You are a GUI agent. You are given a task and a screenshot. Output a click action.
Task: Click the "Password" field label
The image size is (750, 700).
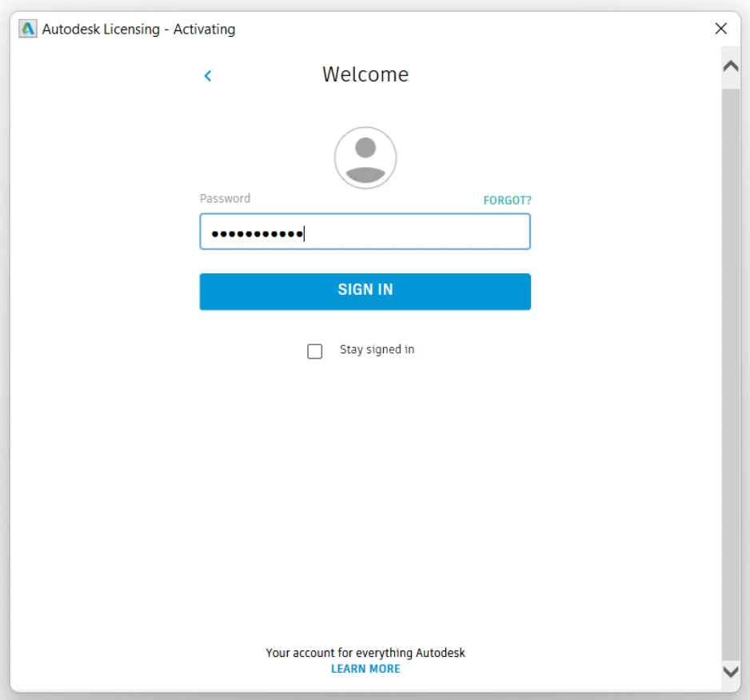[x=225, y=198]
